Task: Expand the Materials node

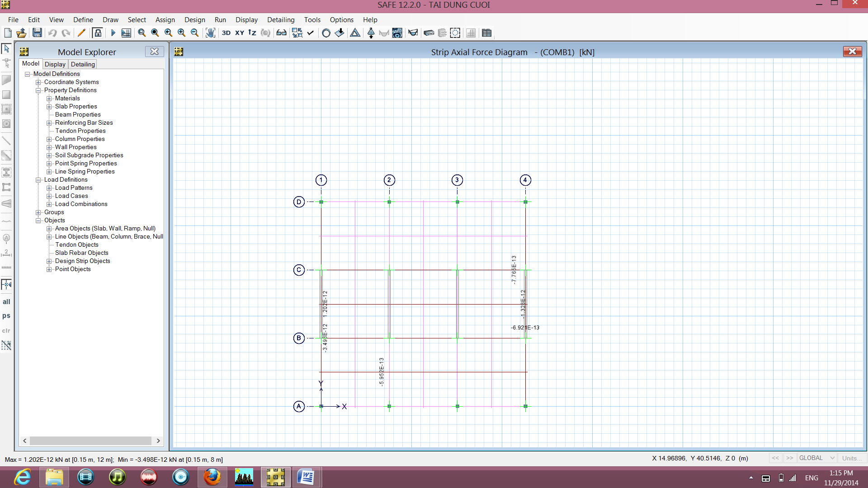Action: (x=49, y=99)
